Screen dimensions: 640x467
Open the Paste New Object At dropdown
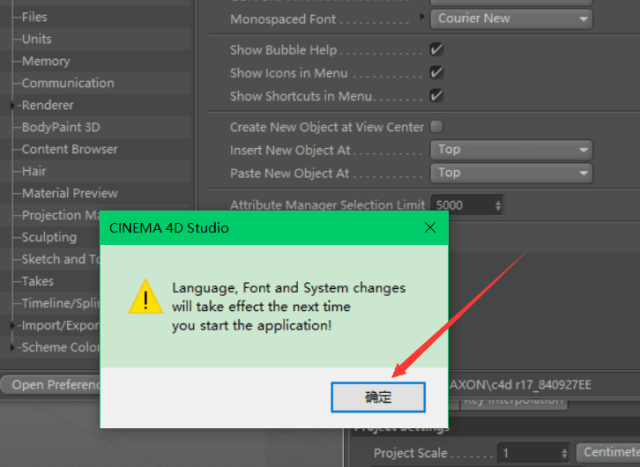512,173
